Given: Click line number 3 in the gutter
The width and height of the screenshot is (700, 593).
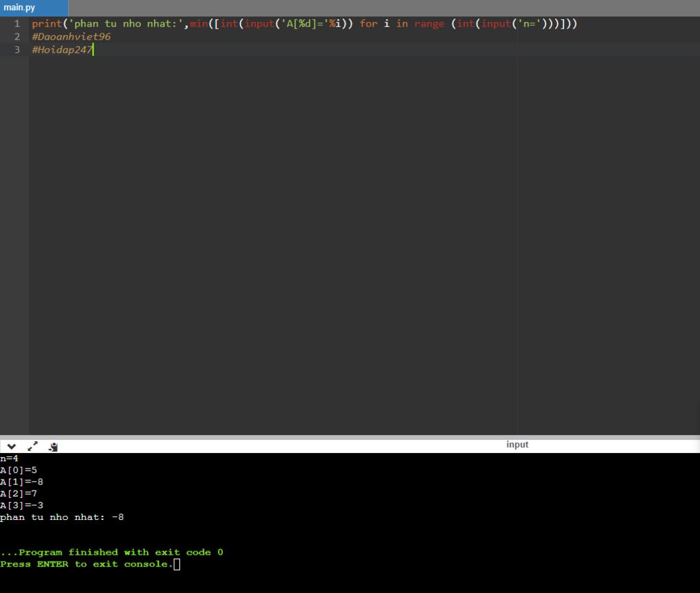Looking at the screenshot, I should pyautogui.click(x=17, y=49).
